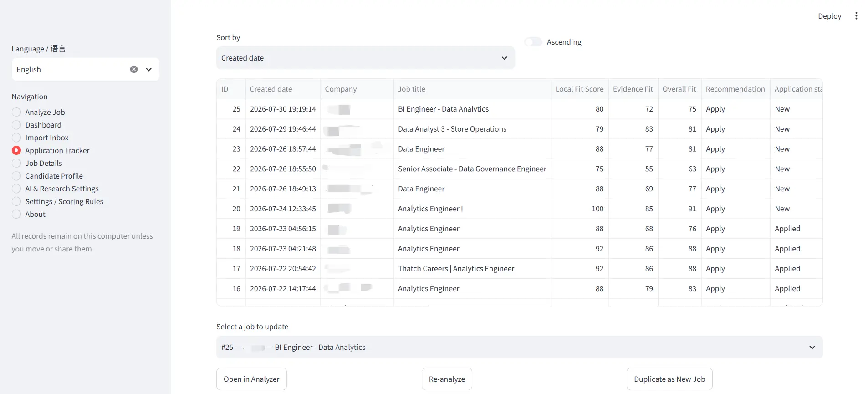
Task: Click the Data Engineer title in row 23
Action: 472,149
